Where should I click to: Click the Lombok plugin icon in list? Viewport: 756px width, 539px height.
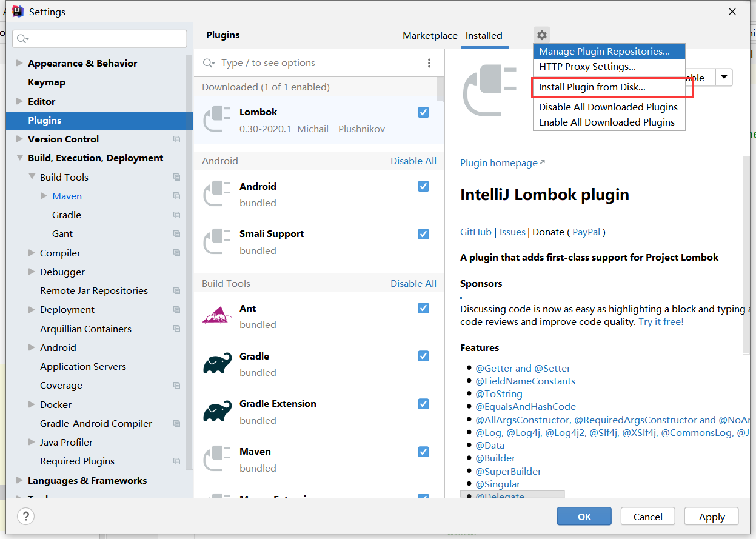click(216, 119)
